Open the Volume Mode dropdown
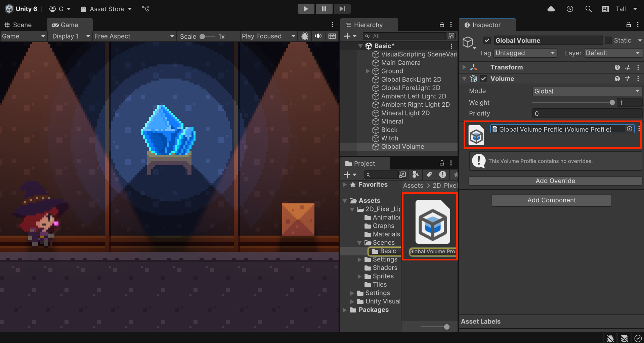 click(587, 91)
